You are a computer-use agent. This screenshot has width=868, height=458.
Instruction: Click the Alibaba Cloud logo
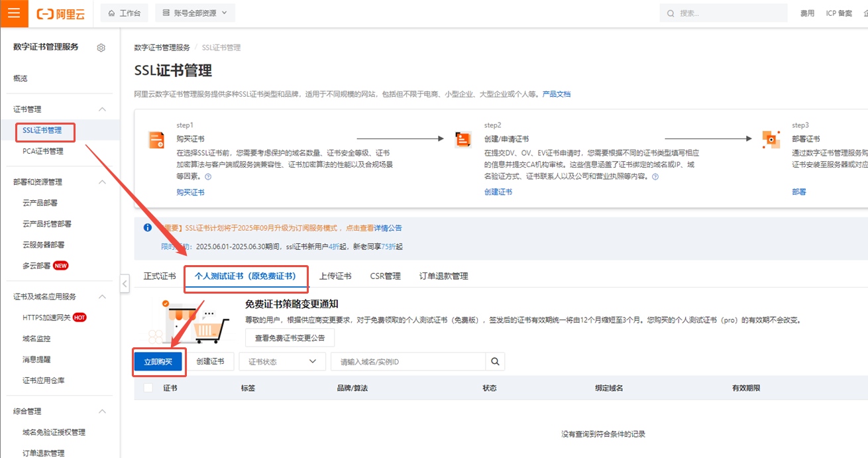62,13
